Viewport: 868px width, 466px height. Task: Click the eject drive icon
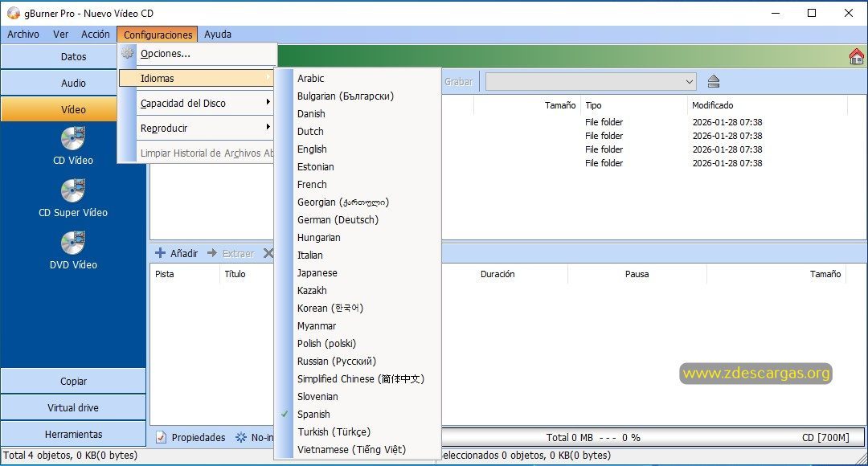714,82
